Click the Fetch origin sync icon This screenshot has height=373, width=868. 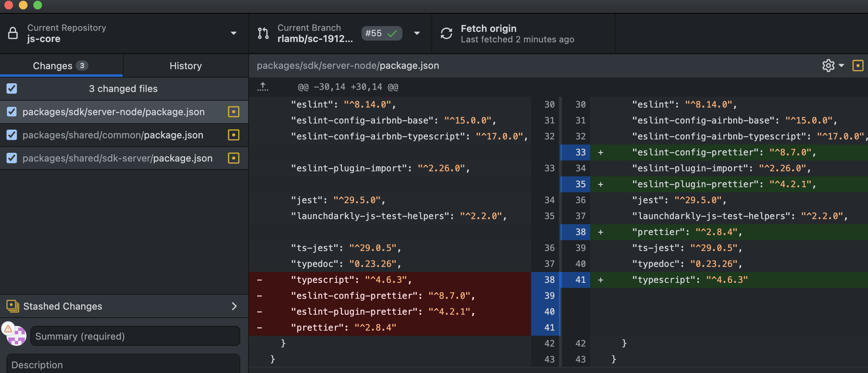point(446,33)
